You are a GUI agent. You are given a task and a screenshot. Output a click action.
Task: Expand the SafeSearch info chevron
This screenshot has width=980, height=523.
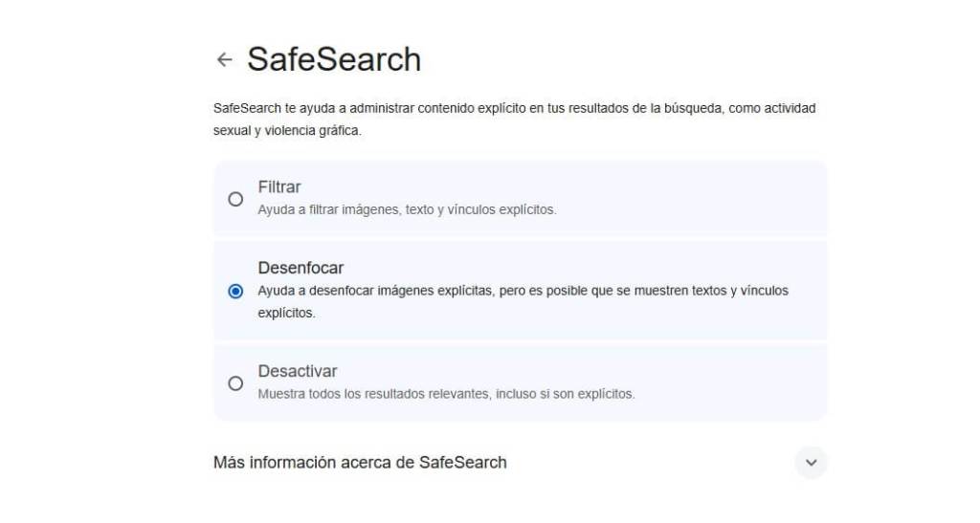coord(811,463)
